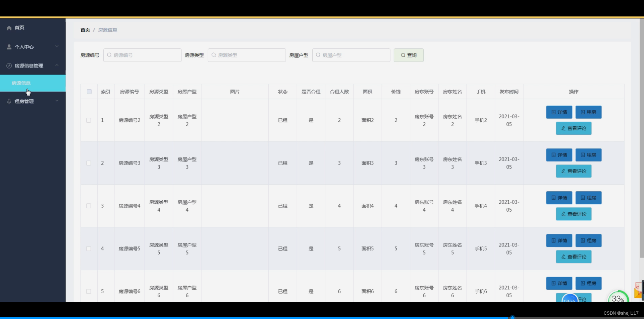Click the 价钱 column header
The height and width of the screenshot is (319, 644).
coord(396,92)
